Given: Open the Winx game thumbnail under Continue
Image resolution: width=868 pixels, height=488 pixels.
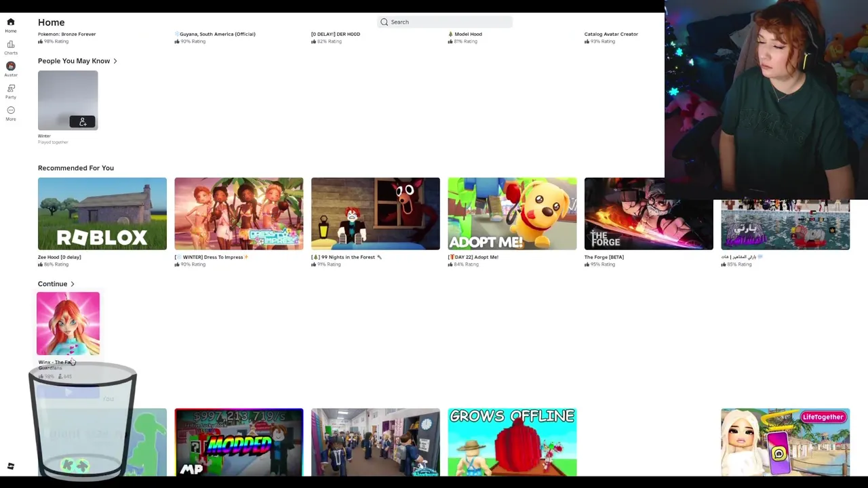Looking at the screenshot, I should coord(68,323).
